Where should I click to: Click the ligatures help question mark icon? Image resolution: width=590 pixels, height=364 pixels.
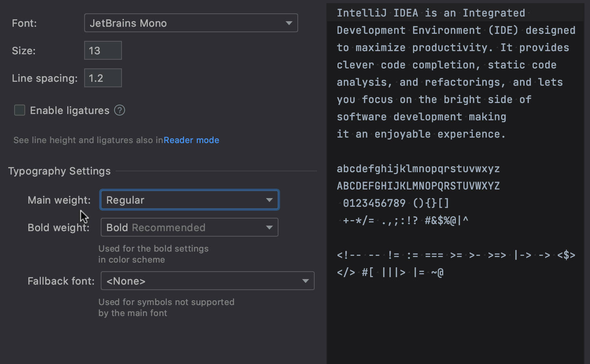119,110
